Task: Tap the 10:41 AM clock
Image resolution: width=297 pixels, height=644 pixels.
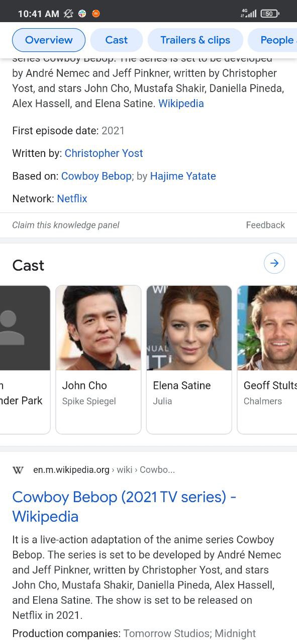Action: [x=39, y=14]
